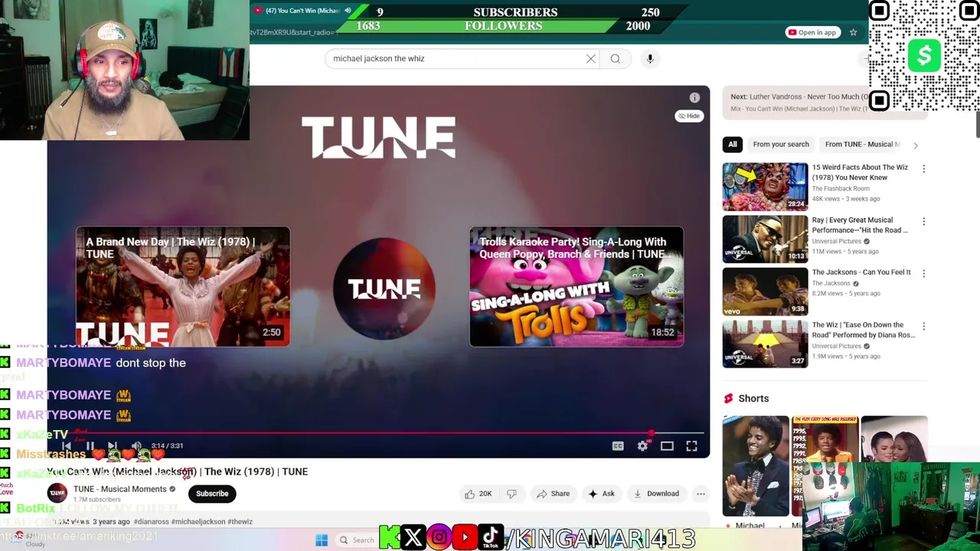Screen dimensions: 980x551
Task: Select the 'You Can't Win' browser tab
Action: [x=302, y=11]
